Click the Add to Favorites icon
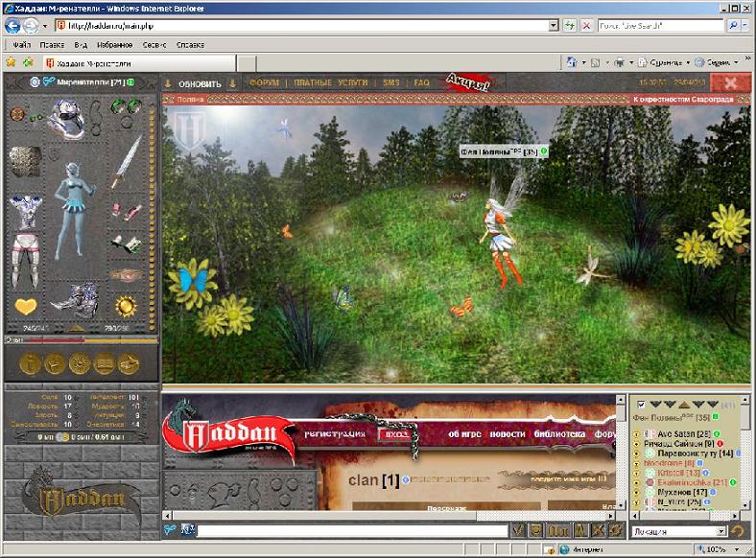Viewport: 756px width, 558px height. click(x=29, y=62)
